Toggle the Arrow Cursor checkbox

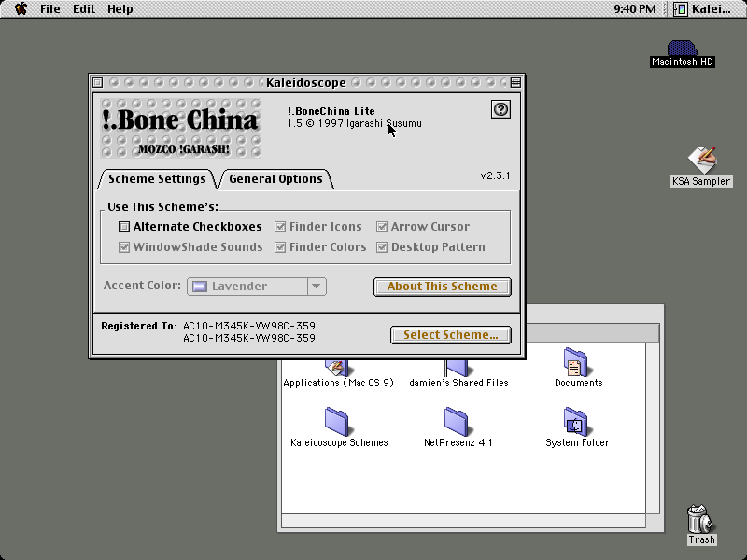(382, 227)
